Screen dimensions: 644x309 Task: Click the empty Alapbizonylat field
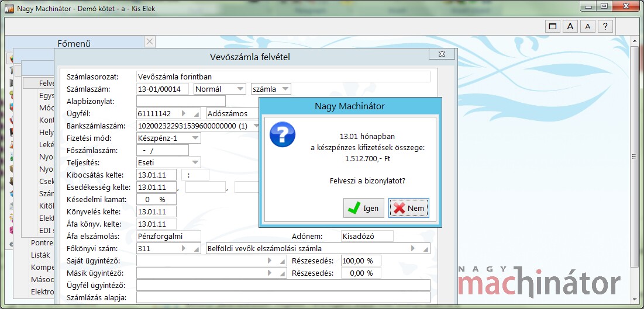pos(181,101)
